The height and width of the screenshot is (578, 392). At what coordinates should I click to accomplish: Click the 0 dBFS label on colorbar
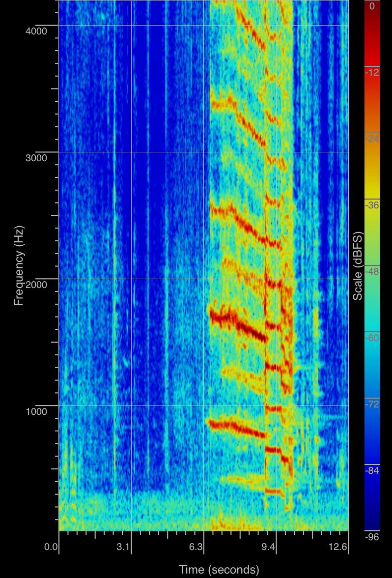(x=372, y=6)
